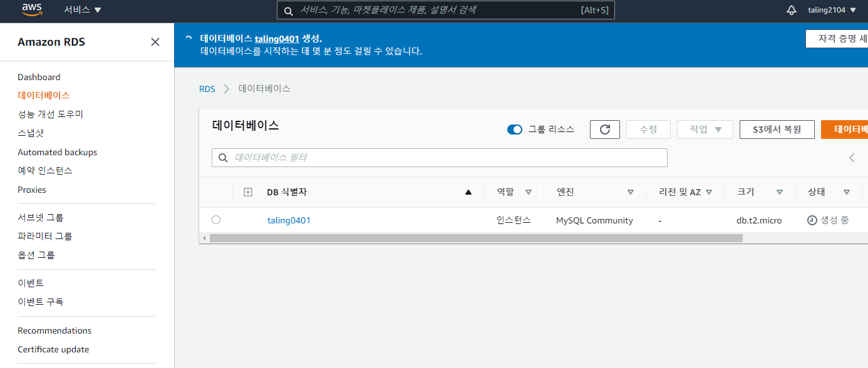Click the orange 데이터베이스 생성 button
Screen dimensions: 868x368
click(x=844, y=130)
